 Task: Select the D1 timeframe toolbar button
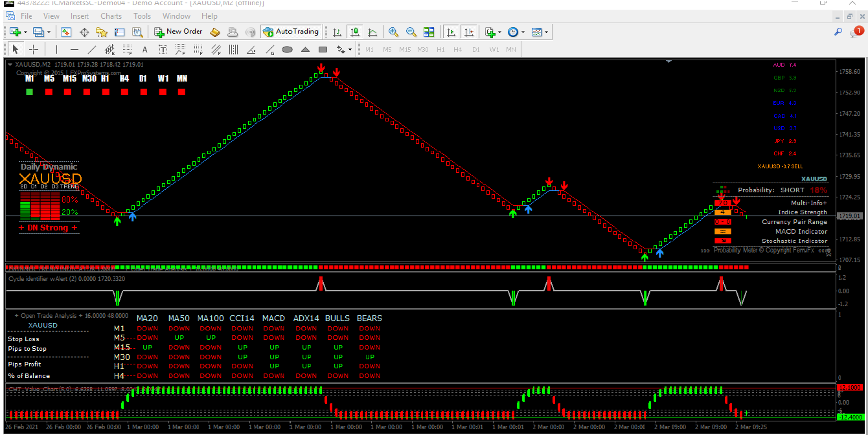(476, 49)
